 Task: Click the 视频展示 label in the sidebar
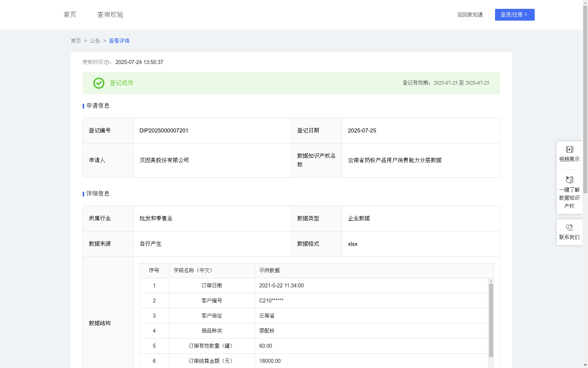tap(569, 159)
